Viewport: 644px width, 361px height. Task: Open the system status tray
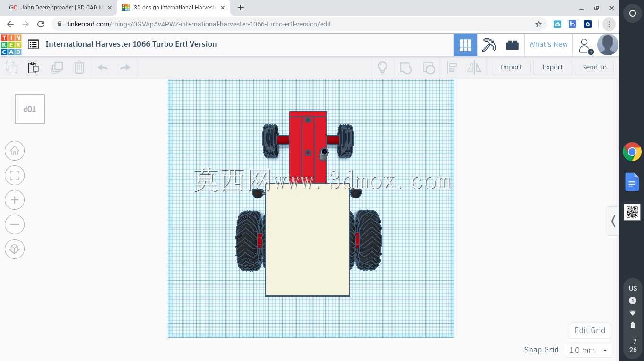[633, 319]
